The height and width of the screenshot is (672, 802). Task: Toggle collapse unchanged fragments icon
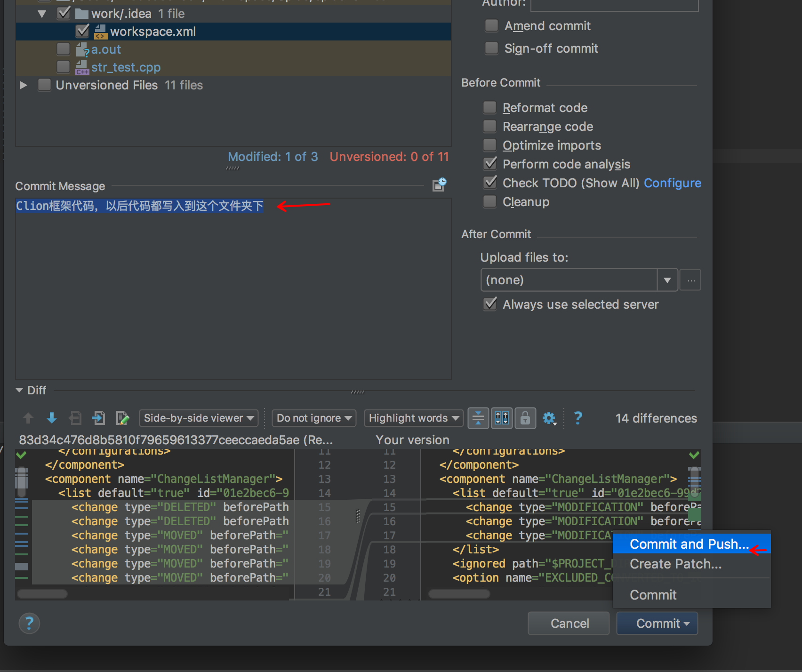[x=478, y=418]
